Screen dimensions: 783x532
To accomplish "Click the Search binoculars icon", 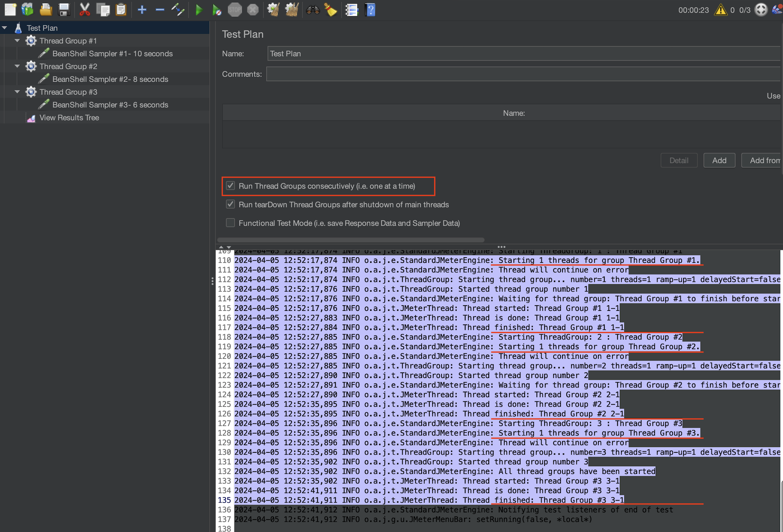I will pyautogui.click(x=312, y=10).
